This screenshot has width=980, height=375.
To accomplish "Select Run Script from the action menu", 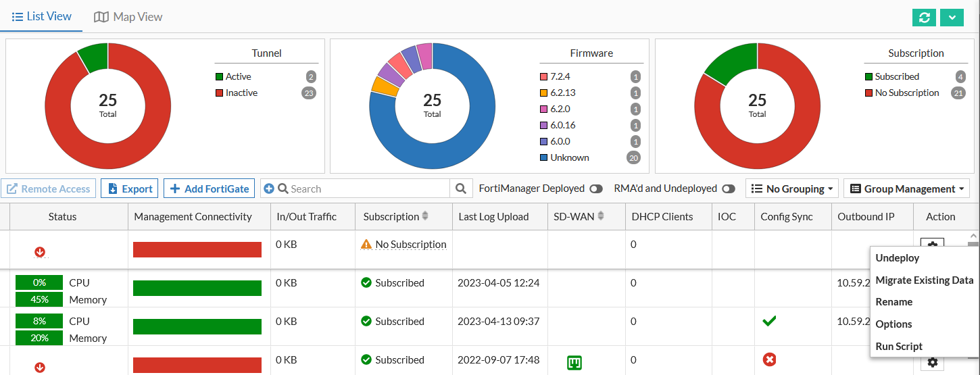I will [x=899, y=346].
